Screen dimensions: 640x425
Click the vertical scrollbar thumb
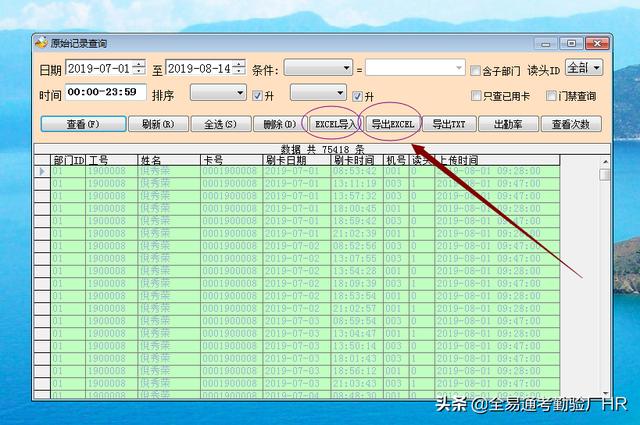coord(605,174)
